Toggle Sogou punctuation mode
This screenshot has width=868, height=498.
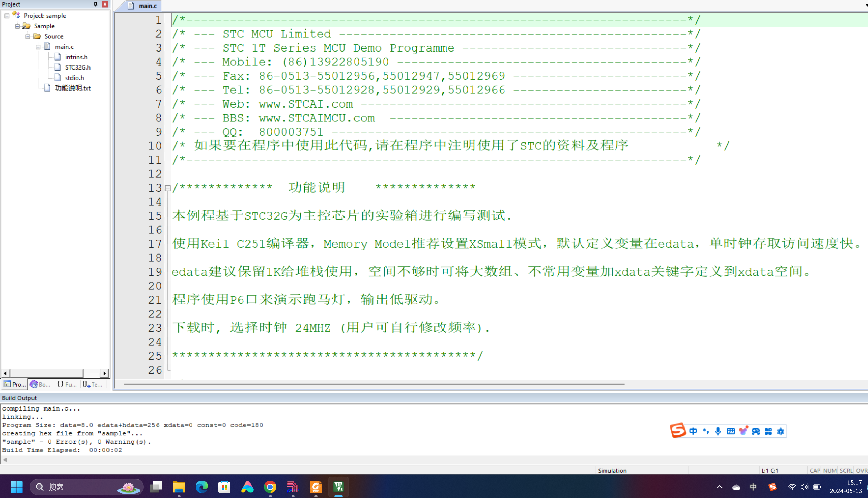click(706, 431)
